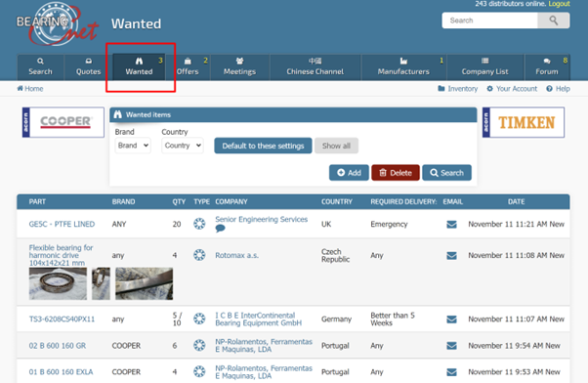
Task: Open Senior Engineering Services company link
Action: click(262, 220)
